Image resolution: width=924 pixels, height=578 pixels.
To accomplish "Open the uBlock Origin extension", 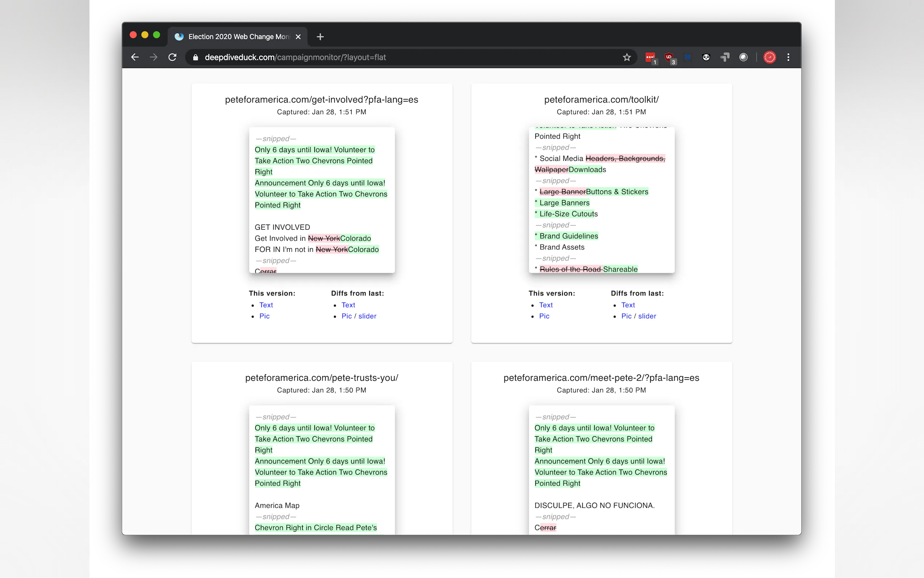I will [x=669, y=58].
